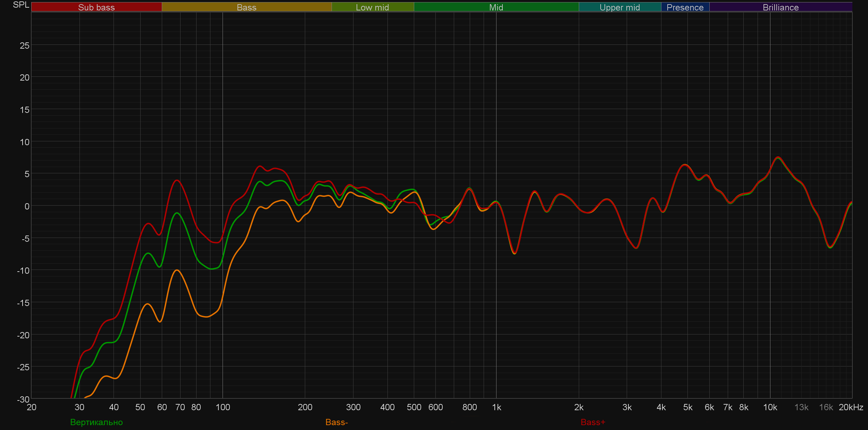Image resolution: width=868 pixels, height=430 pixels.
Task: Click the 25 dB SPL axis label
Action: click(24, 46)
